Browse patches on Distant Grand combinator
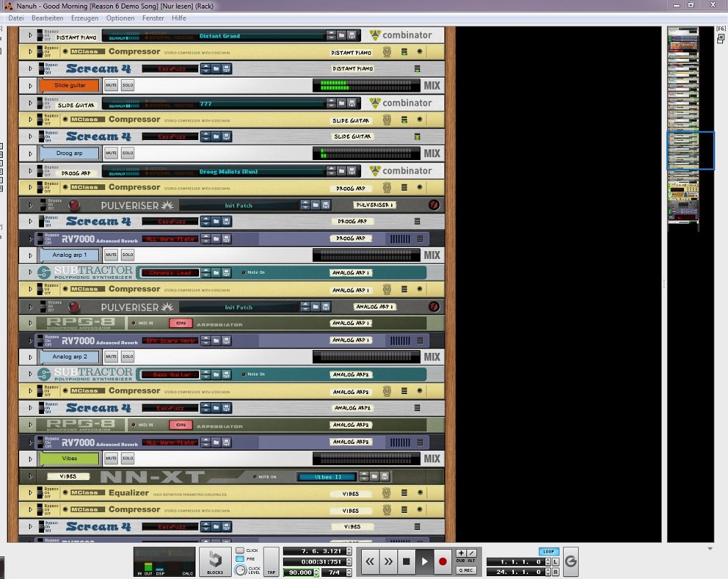Image resolution: width=728 pixels, height=579 pixels. pos(341,35)
